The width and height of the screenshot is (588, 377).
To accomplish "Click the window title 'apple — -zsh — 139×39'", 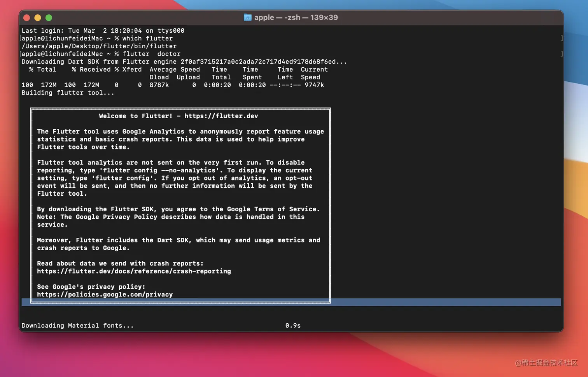I will (x=296, y=18).
